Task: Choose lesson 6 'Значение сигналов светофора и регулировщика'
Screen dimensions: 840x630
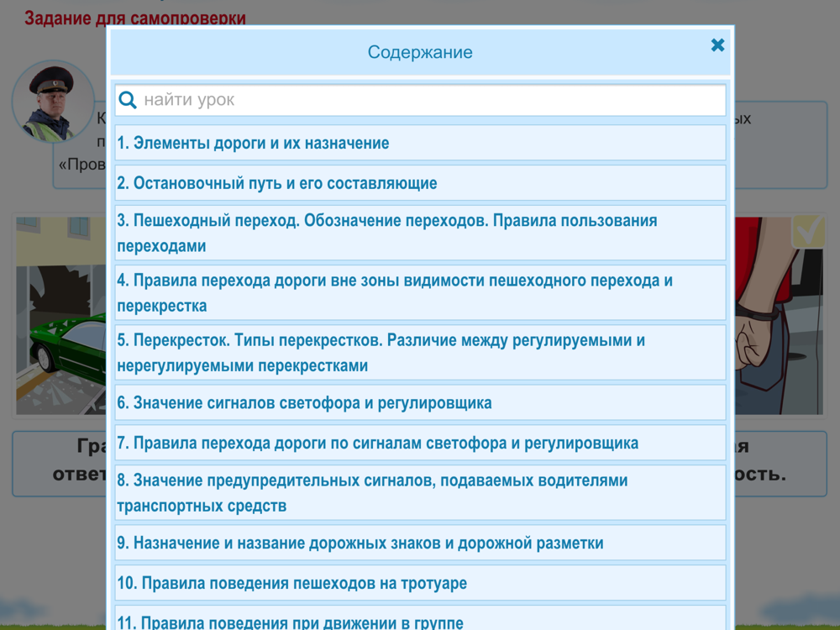Action: pos(420,403)
